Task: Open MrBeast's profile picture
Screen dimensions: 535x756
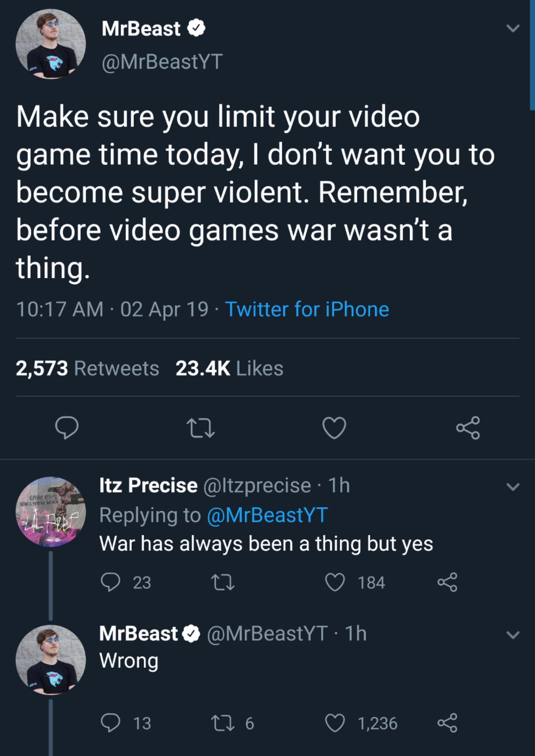Action: tap(51, 44)
